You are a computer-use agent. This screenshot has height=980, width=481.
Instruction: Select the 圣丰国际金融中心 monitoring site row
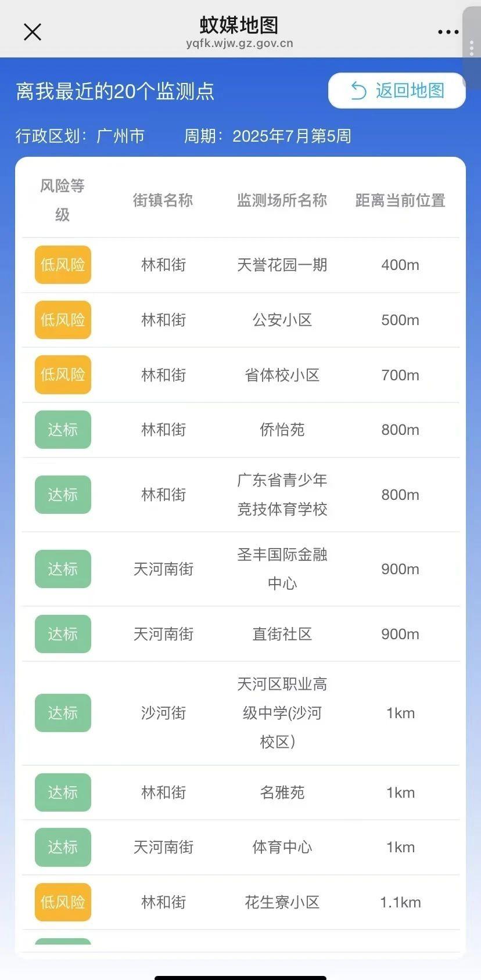pyautogui.click(x=282, y=569)
